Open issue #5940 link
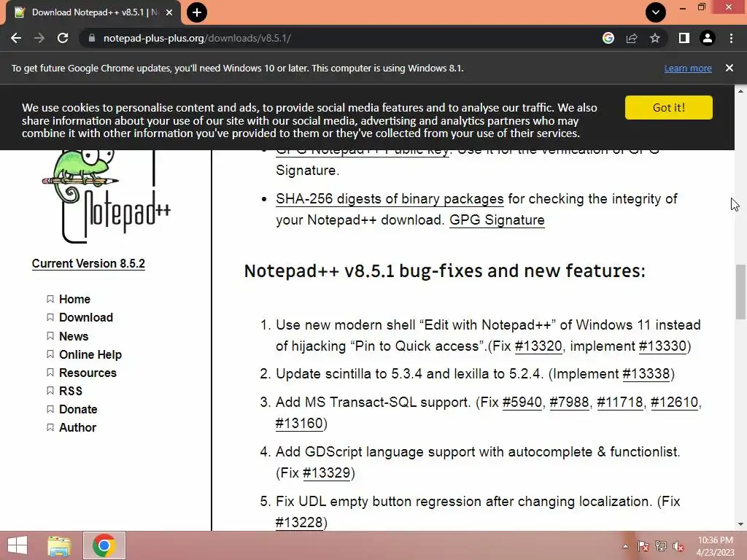This screenshot has height=560, width=747. (522, 402)
